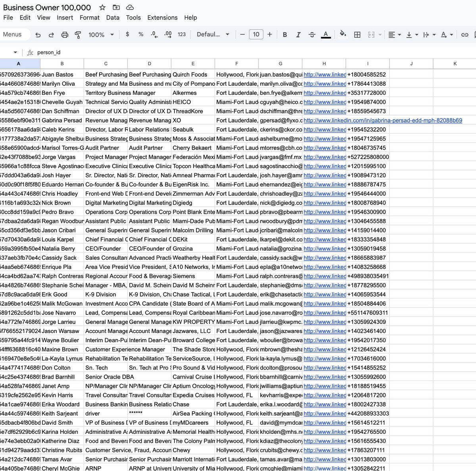Open the Help menu
The height and width of the screenshot is (471, 476).
click(190, 17)
